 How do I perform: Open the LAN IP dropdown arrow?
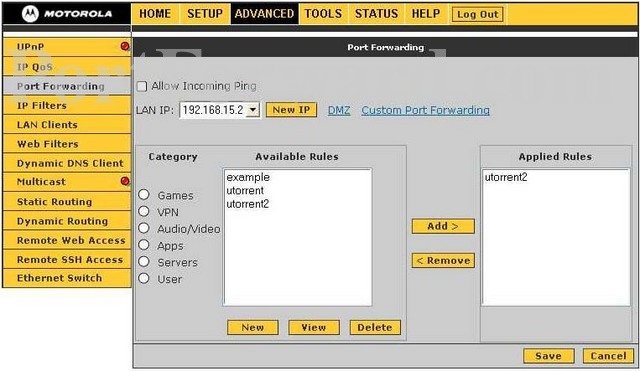pyautogui.click(x=253, y=110)
